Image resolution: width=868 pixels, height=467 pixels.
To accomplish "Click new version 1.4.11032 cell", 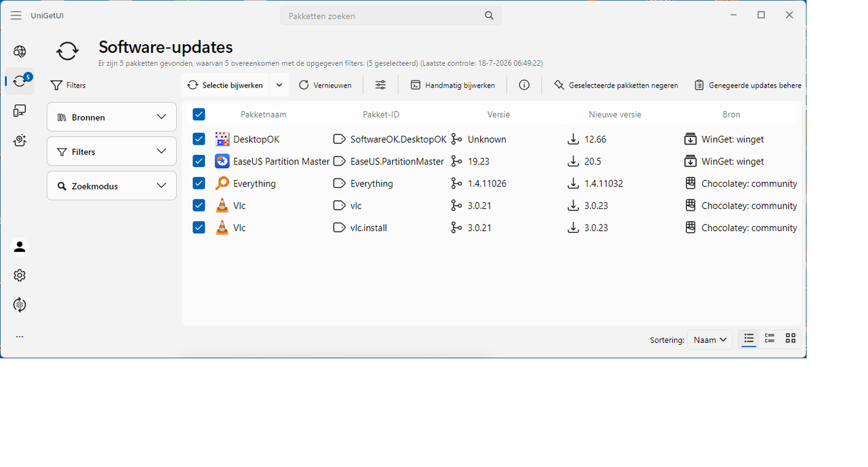I will (604, 183).
